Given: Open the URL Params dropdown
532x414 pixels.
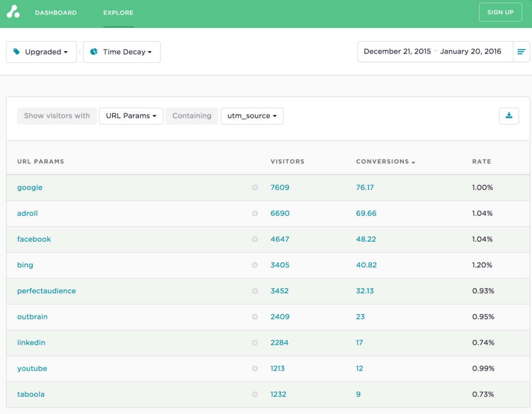Looking at the screenshot, I should coord(131,116).
